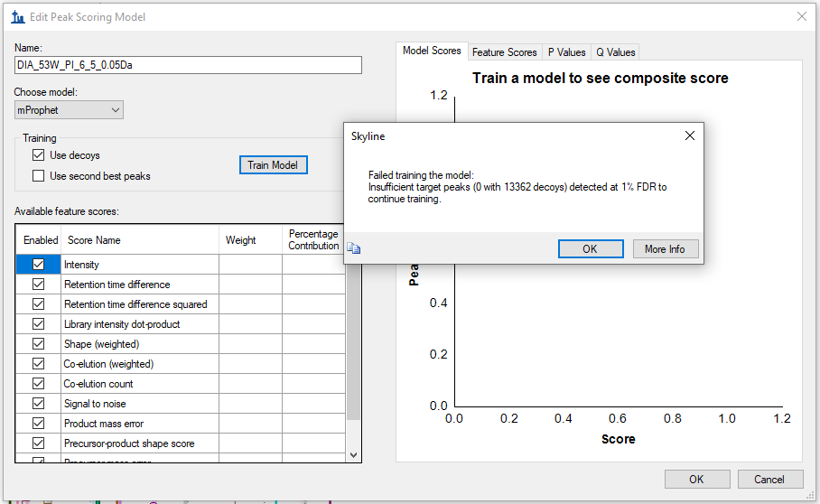Uncheck the Intensity feature score
Screen dimensions: 820x504
(x=38, y=265)
